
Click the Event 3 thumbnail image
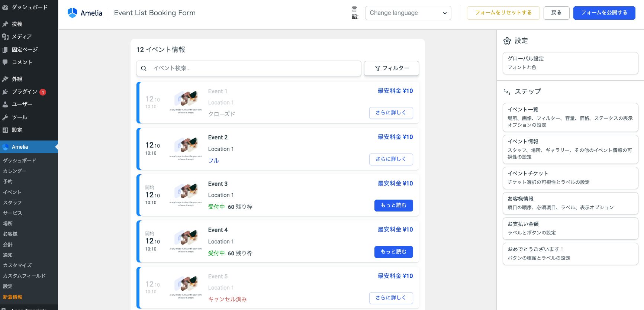coord(186,194)
